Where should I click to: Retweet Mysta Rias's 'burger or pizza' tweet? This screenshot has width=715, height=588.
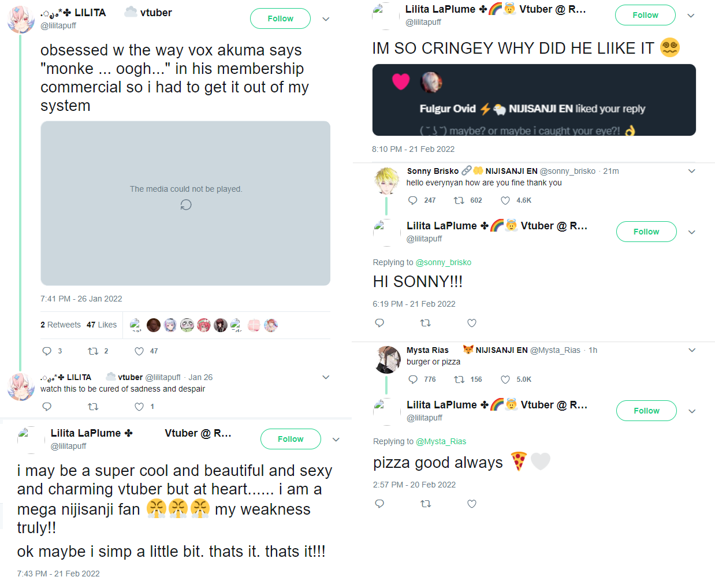point(459,379)
